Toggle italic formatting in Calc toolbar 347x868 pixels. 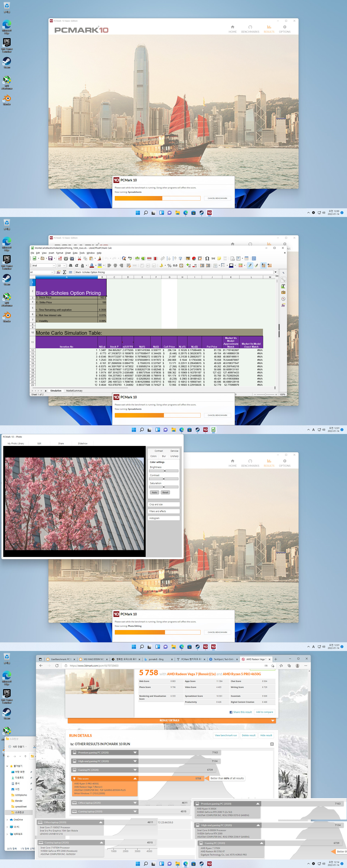76,265
